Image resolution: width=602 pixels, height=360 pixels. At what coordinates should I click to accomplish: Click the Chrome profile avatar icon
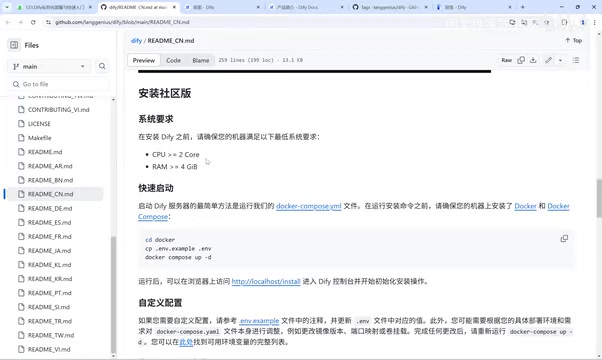coord(583,22)
